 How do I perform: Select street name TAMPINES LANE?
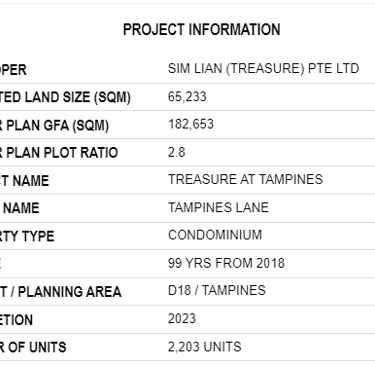pos(218,208)
